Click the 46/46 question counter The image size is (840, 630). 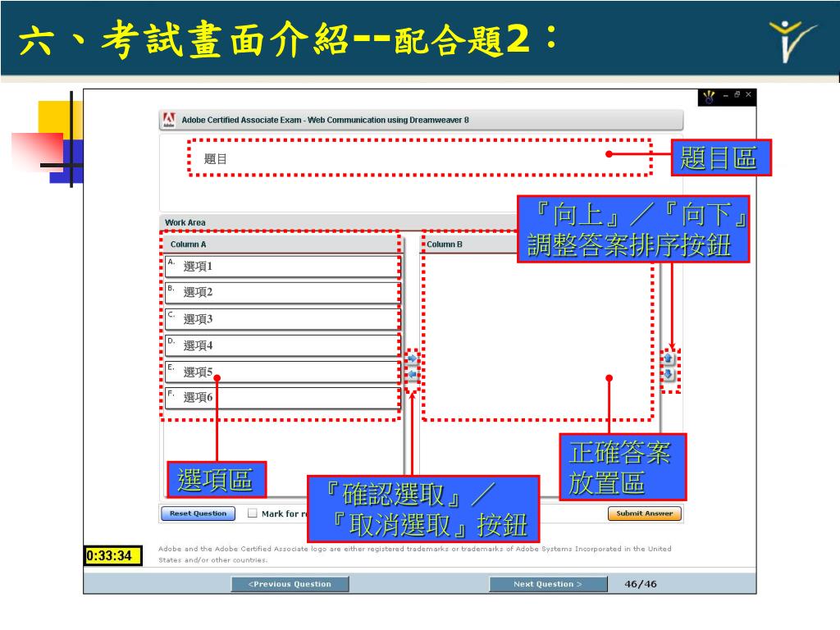click(640, 584)
